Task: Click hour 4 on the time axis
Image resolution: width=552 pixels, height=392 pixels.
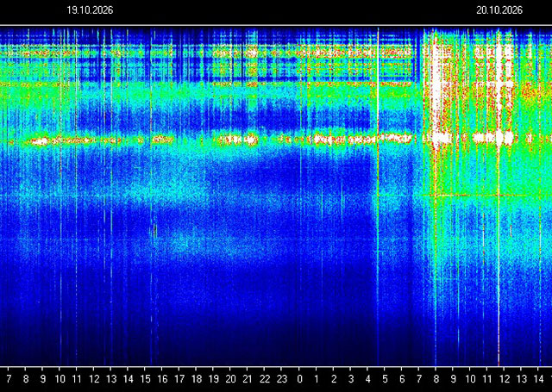Action: pos(367,379)
